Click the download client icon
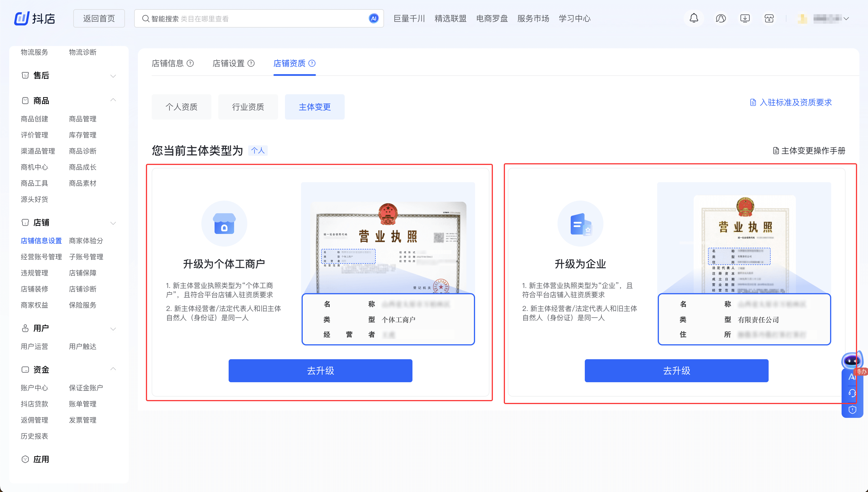Screen dimensions: 868x492 click(x=745, y=18)
